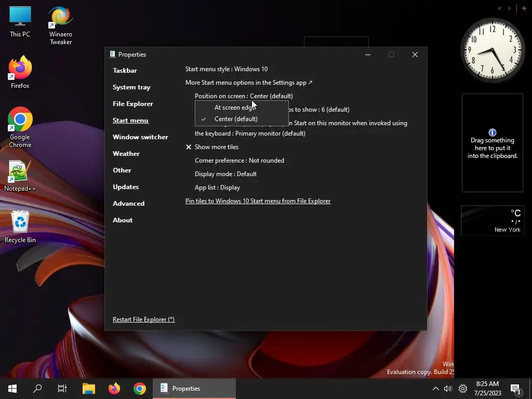
Task: Click the gadget bar right arrow
Action: (x=510, y=8)
